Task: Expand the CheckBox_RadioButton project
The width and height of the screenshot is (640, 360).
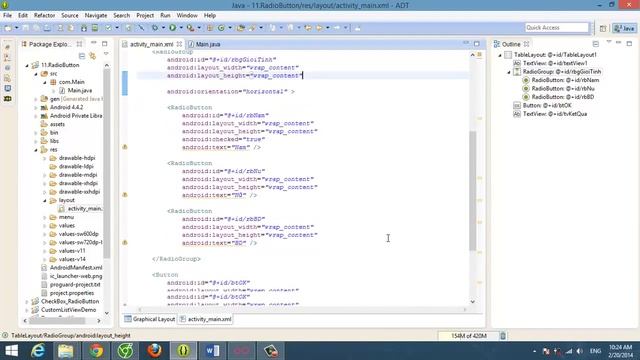Action: [27, 302]
